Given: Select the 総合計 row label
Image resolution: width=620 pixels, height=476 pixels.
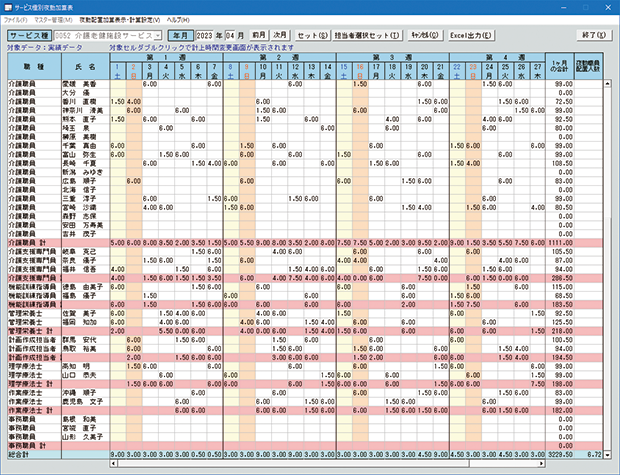Looking at the screenshot, I should pyautogui.click(x=34, y=455).
